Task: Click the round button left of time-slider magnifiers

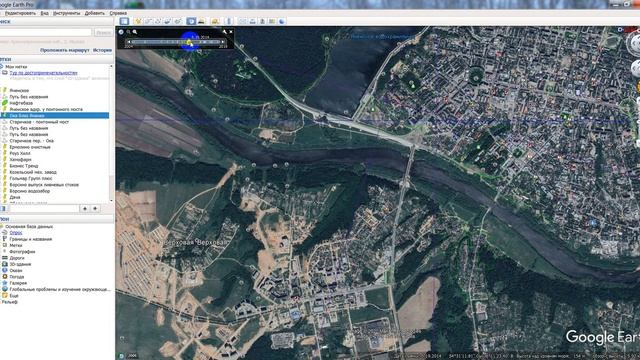Action: [x=121, y=32]
